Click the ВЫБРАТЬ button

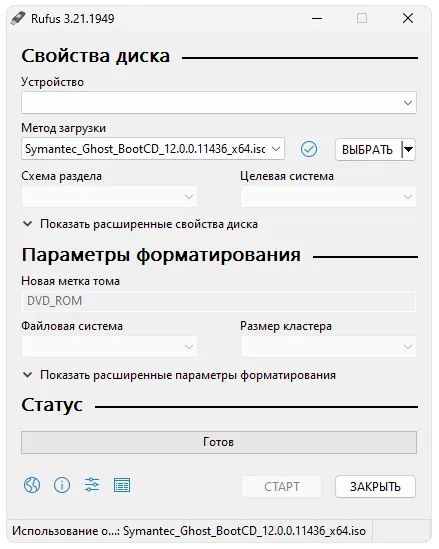[368, 150]
